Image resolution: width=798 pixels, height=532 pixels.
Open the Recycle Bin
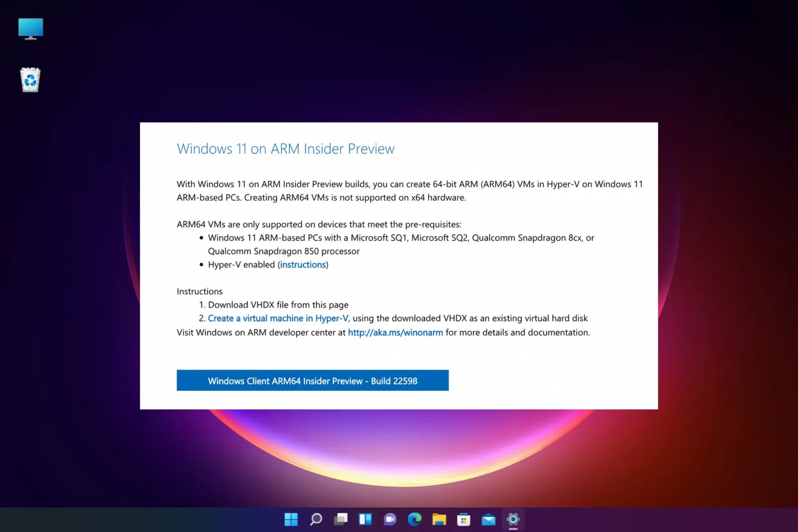click(x=30, y=79)
